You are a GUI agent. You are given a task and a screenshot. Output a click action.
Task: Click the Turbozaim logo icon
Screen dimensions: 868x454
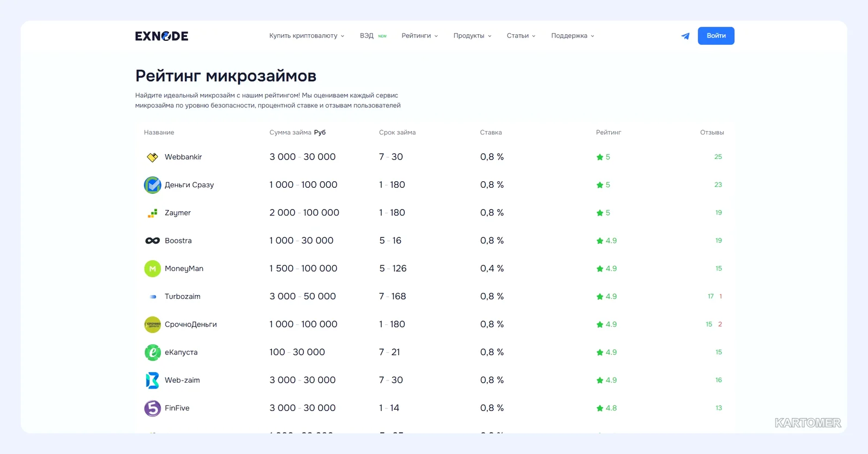(x=153, y=297)
